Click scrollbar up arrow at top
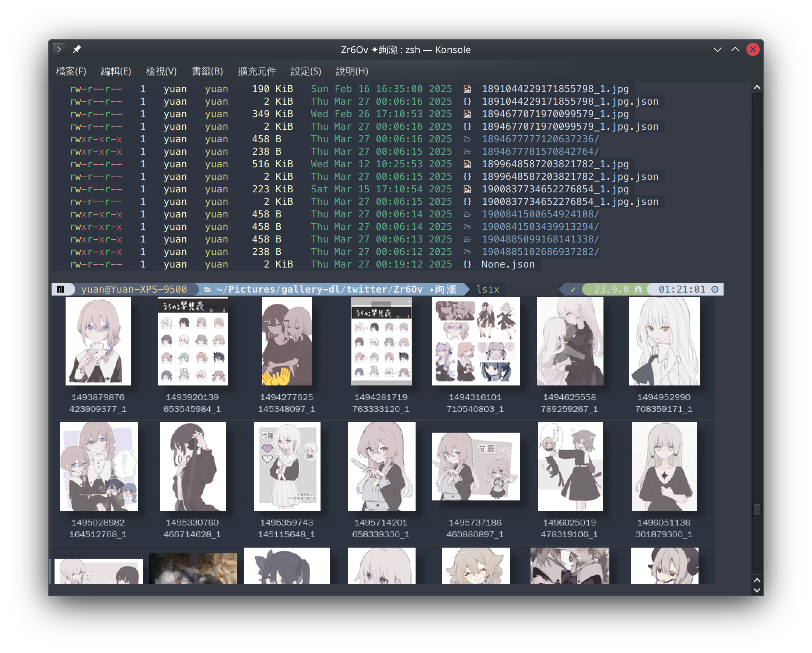 757,87
